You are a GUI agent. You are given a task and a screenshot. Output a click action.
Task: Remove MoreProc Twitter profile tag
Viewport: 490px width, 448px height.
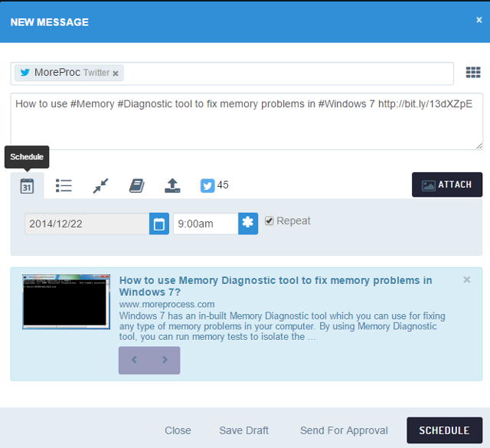[x=116, y=74]
